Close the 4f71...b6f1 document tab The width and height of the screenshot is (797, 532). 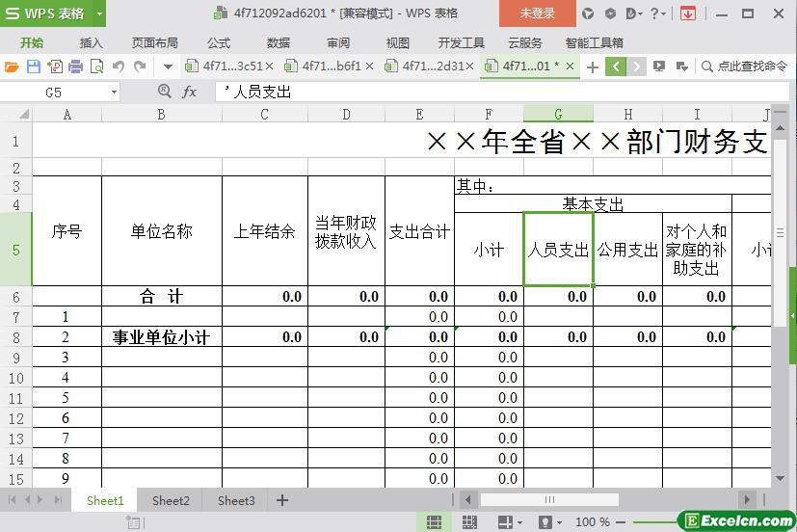tap(369, 66)
